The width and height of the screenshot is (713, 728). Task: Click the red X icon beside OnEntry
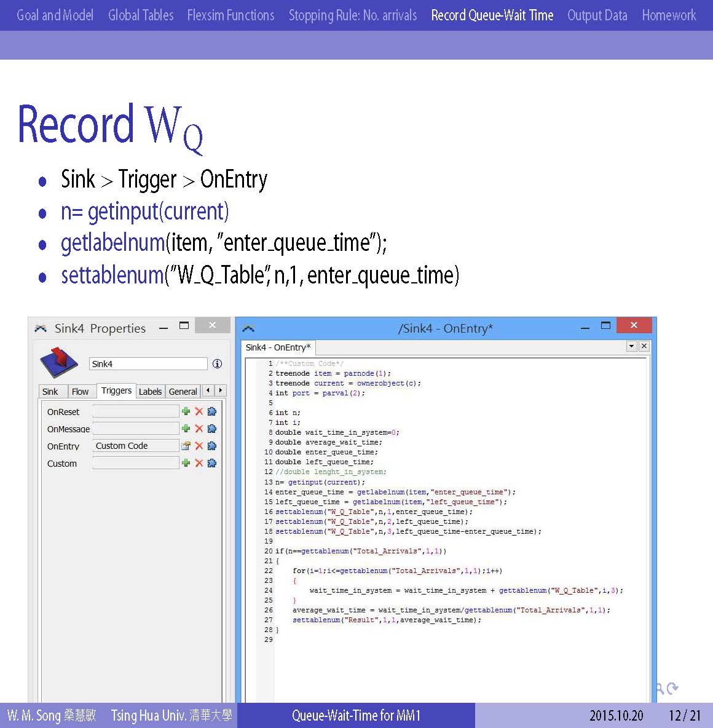pyautogui.click(x=199, y=446)
